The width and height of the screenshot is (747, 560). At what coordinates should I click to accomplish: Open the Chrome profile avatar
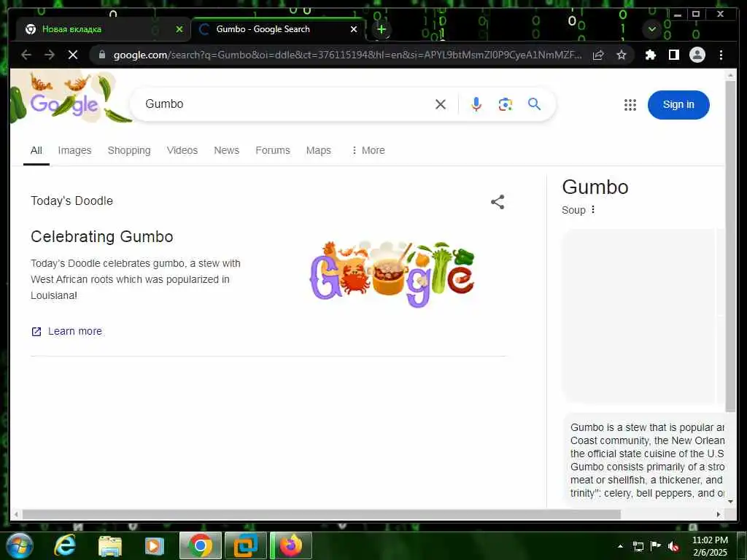click(x=697, y=55)
